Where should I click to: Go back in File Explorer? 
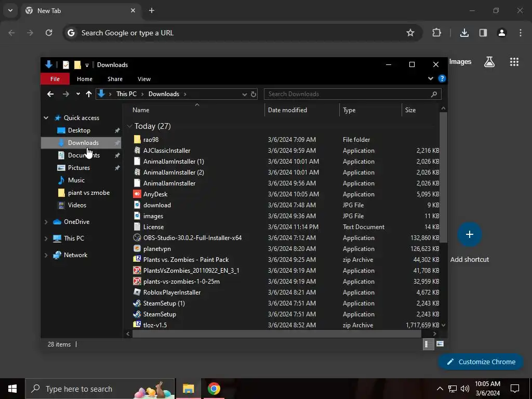tap(50, 94)
